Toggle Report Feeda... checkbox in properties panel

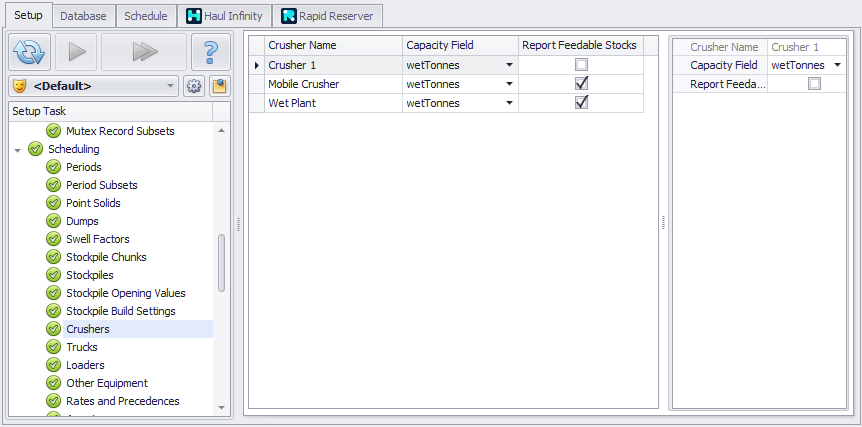[x=814, y=84]
